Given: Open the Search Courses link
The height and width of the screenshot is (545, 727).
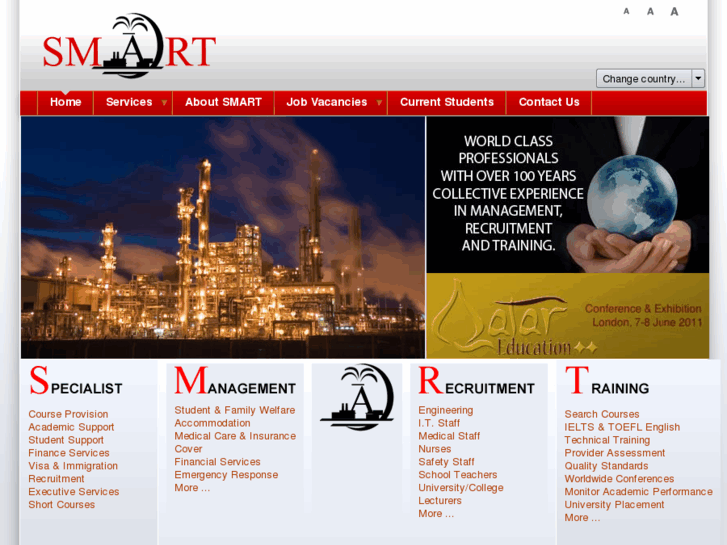Looking at the screenshot, I should click(x=602, y=414).
